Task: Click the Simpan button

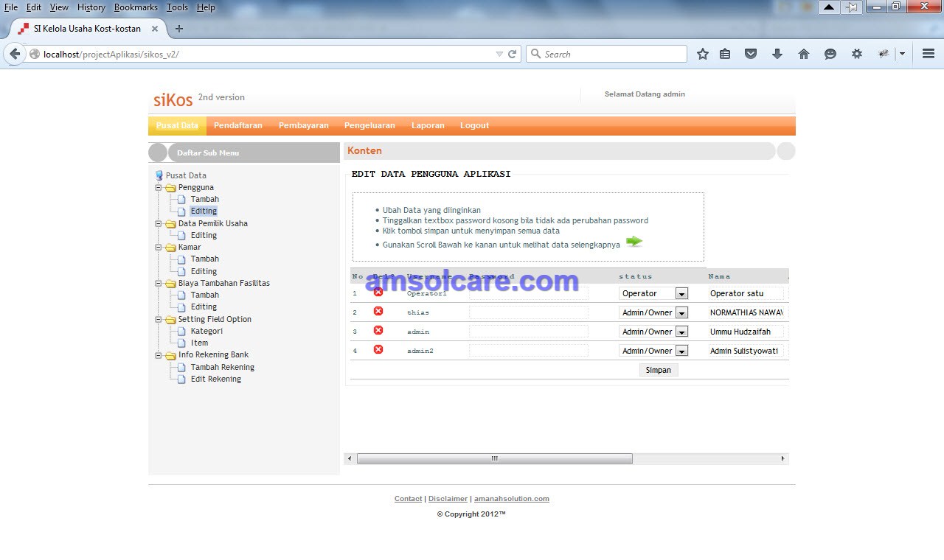Action: (x=659, y=370)
